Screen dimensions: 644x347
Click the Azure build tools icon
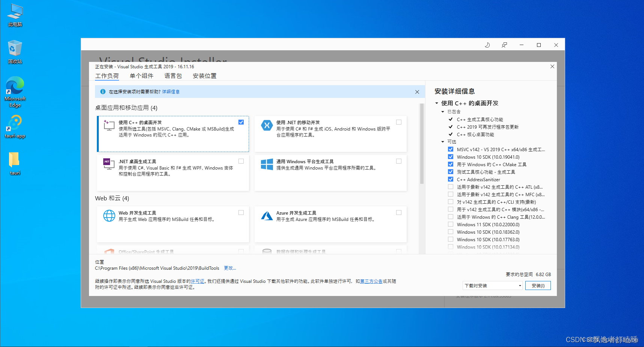click(x=267, y=216)
